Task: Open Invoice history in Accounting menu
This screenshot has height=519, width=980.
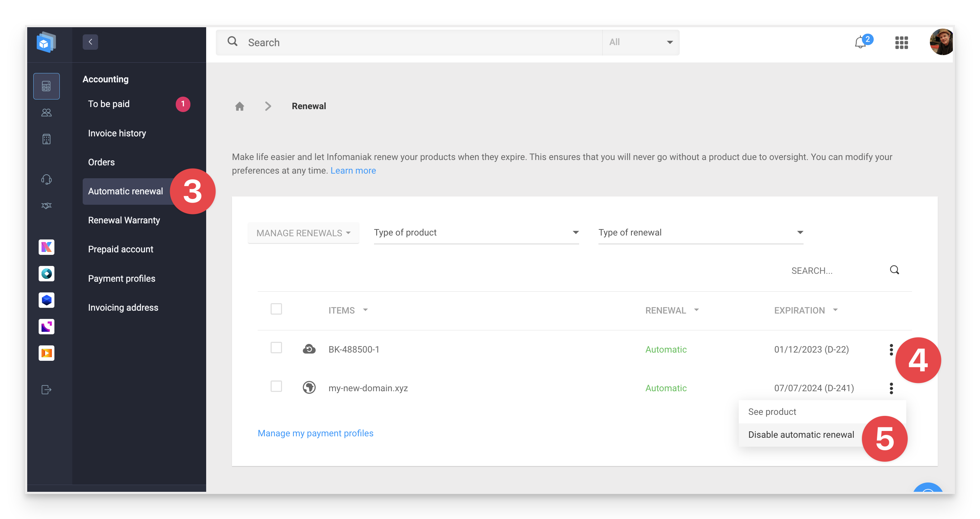Action: click(117, 133)
